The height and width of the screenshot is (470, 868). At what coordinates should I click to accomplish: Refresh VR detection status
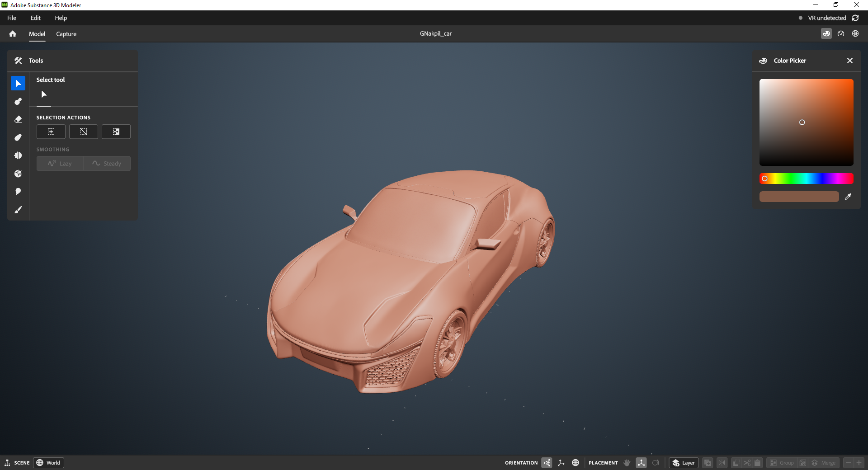coord(855,18)
